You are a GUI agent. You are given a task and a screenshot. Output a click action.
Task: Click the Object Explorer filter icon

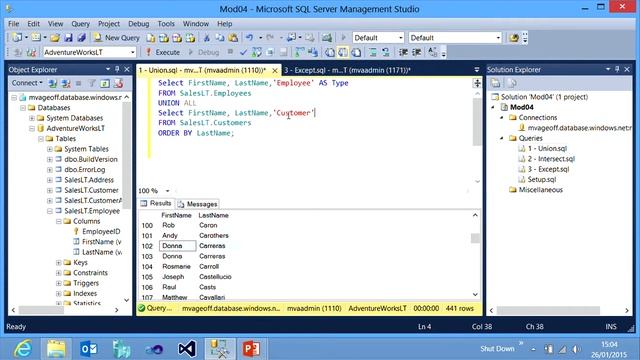(92, 83)
